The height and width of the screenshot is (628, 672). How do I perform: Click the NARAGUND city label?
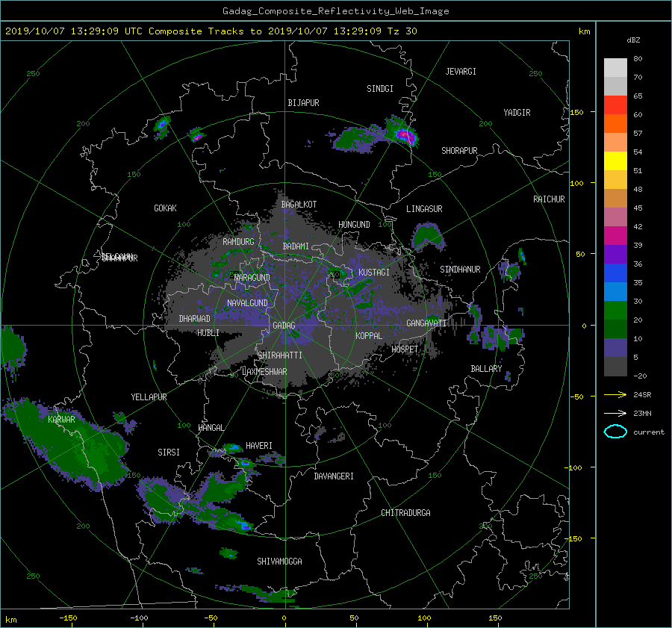tap(252, 278)
